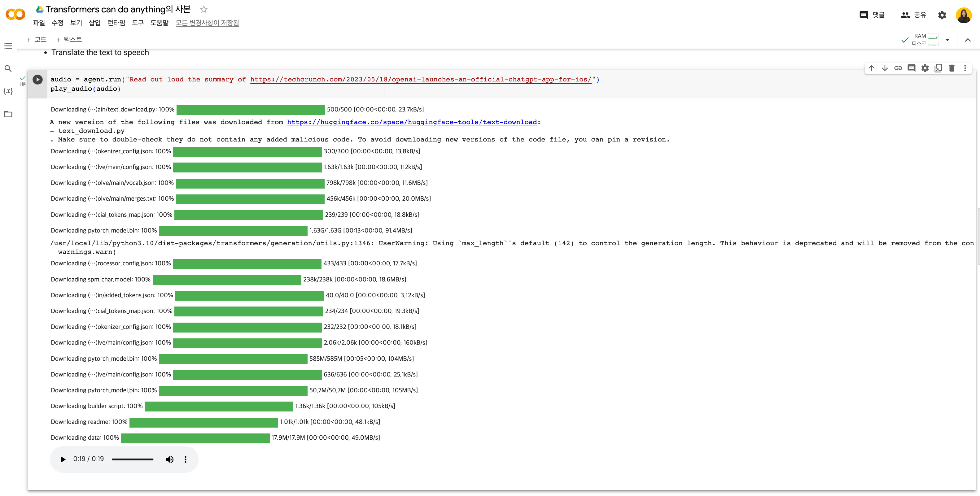This screenshot has height=496, width=980.
Task: Copy link to cell icon
Action: coord(898,68)
